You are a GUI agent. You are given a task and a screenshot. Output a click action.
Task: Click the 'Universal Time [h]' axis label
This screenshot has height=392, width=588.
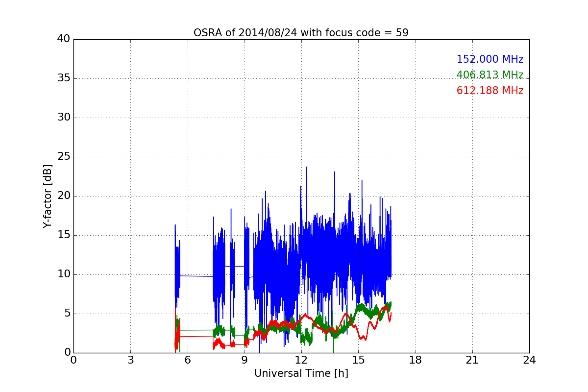click(x=301, y=373)
